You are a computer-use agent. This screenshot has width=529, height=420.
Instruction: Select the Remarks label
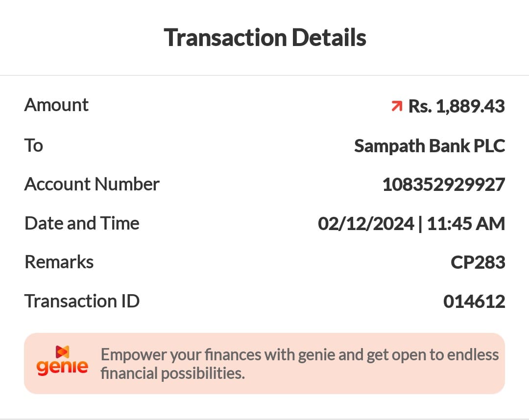pos(59,262)
